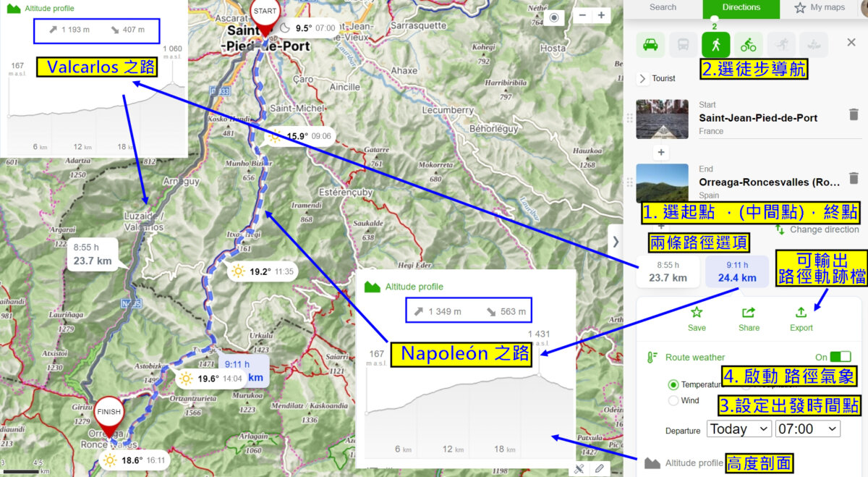Select the car driving mode icon

point(650,45)
